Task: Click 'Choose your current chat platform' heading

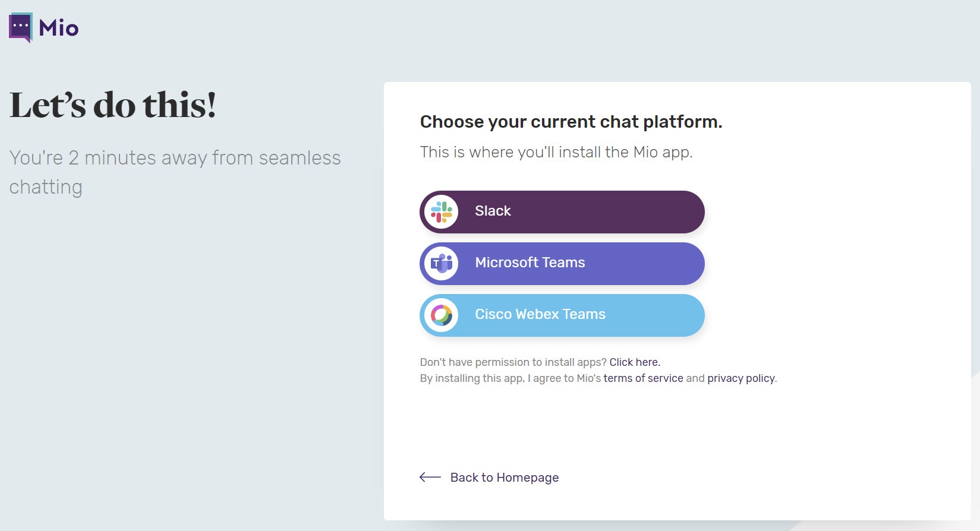Action: [571, 122]
